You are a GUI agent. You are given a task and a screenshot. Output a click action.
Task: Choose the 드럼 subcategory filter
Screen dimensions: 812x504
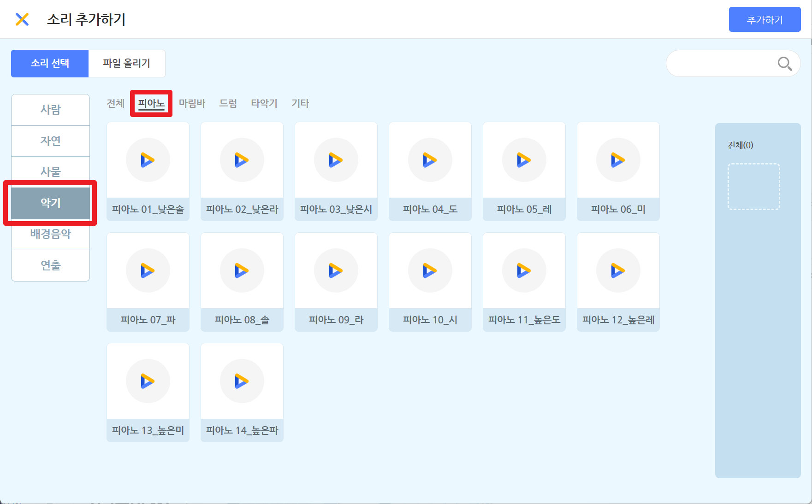click(228, 103)
